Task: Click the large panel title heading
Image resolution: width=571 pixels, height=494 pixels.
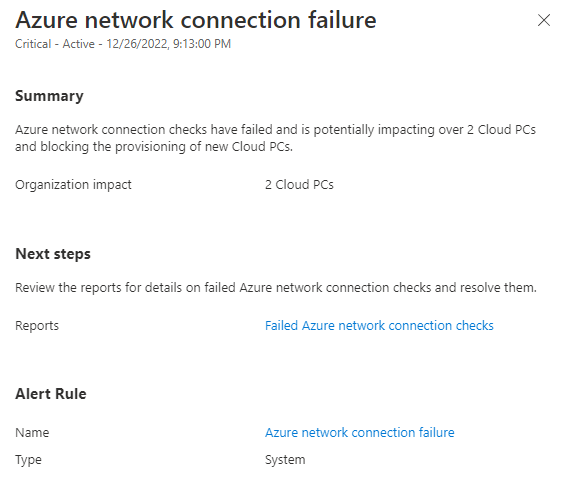Action: [196, 20]
